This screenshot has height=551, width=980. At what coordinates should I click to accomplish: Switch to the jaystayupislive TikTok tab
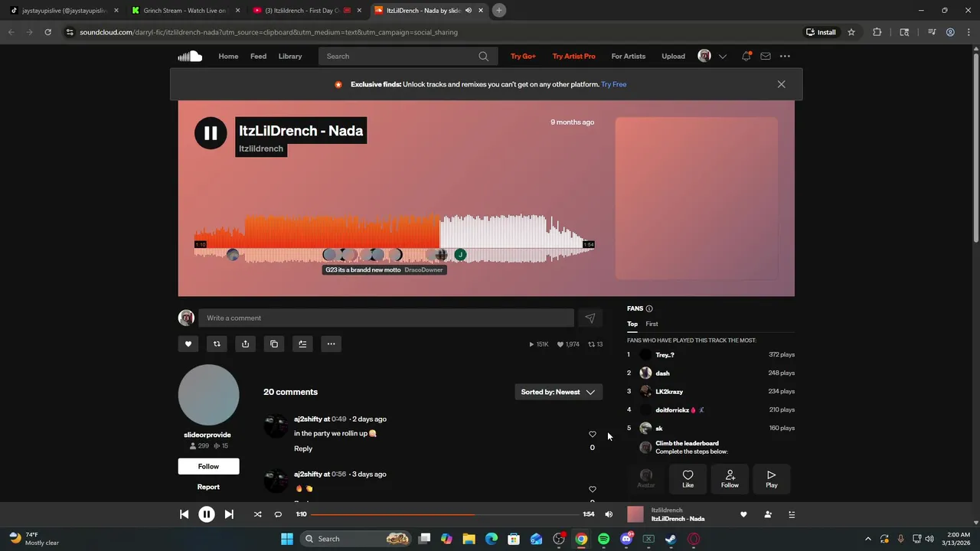pos(63,11)
